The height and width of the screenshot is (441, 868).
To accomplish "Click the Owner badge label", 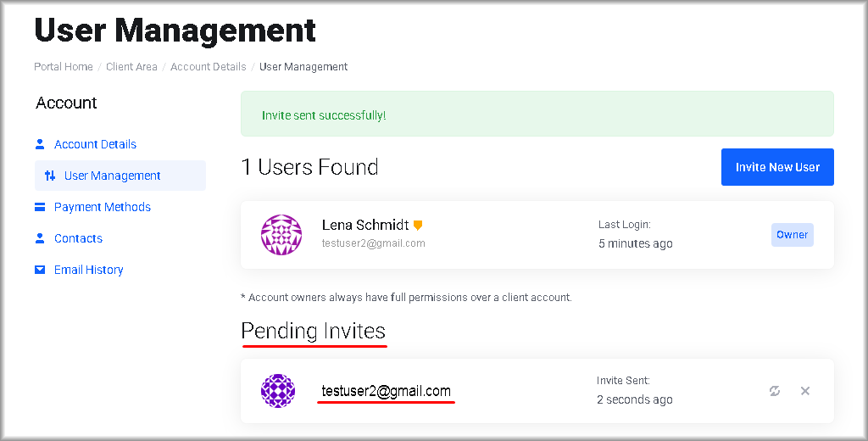I will [x=792, y=235].
